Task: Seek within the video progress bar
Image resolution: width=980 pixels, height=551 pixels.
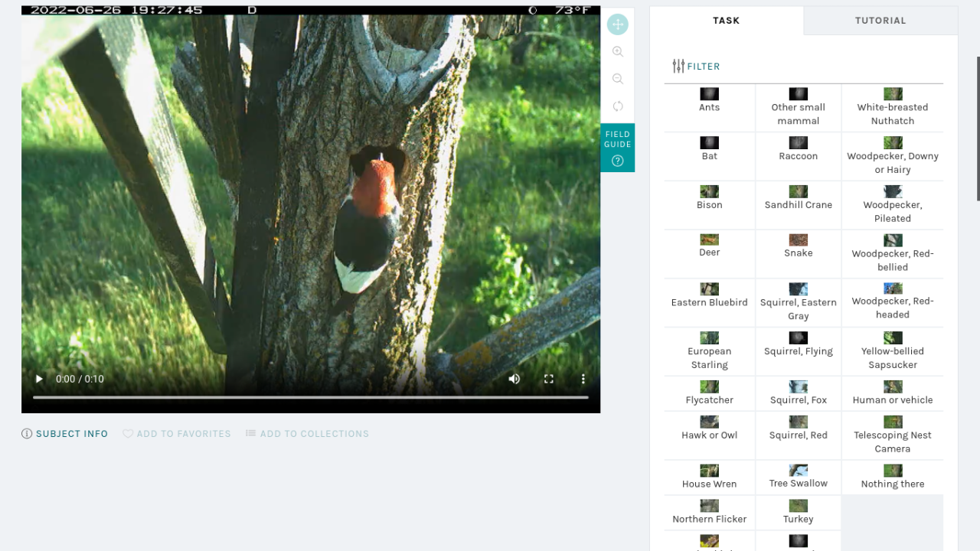Action: click(x=311, y=397)
